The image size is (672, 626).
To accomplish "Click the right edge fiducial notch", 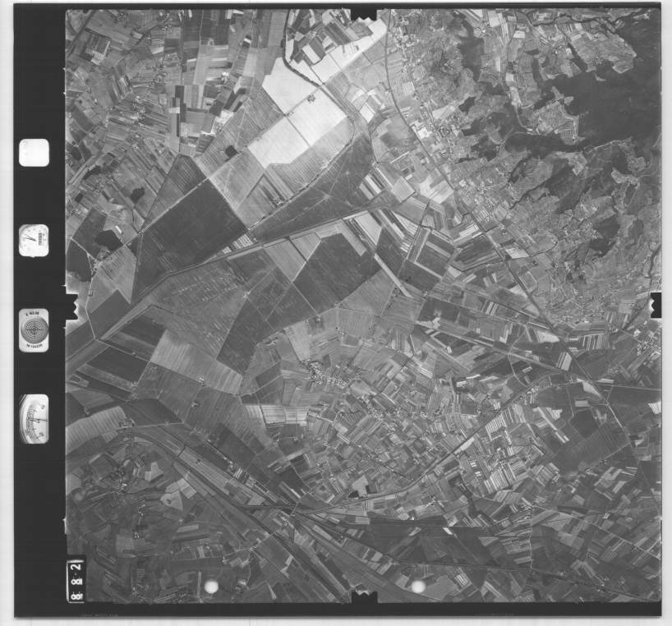I will (655, 303).
